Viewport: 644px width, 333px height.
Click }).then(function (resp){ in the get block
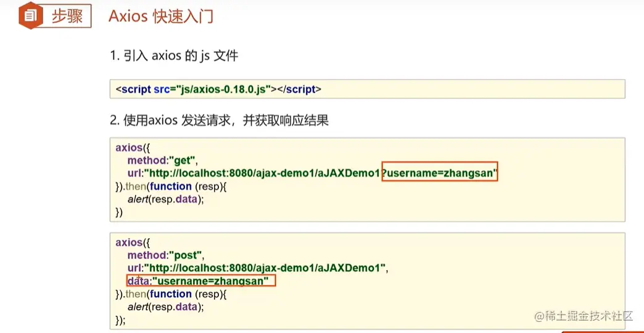[x=171, y=186]
